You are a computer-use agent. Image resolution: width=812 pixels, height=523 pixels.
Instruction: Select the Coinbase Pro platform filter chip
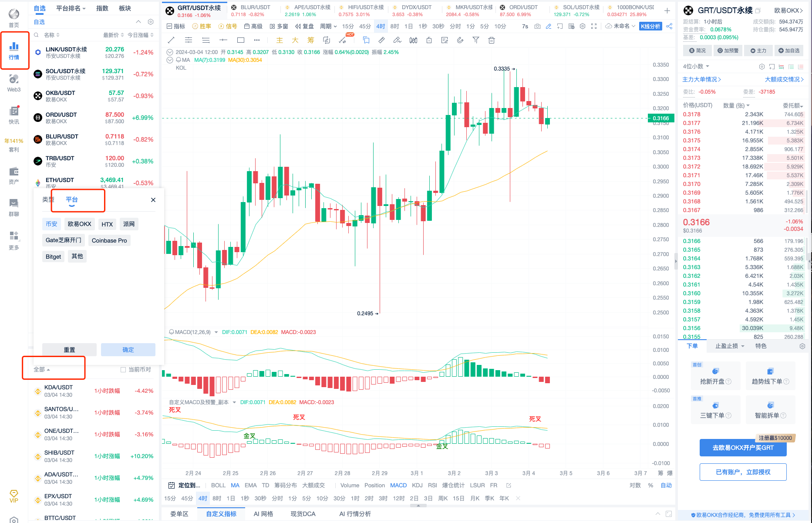point(109,240)
